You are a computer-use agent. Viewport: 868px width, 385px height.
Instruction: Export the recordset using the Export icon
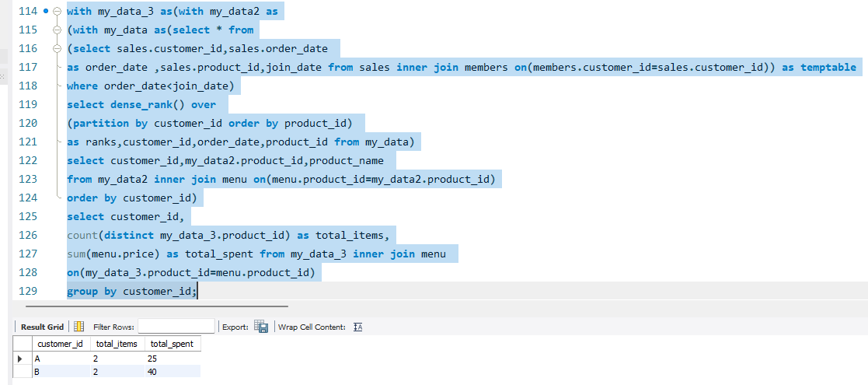(x=261, y=327)
